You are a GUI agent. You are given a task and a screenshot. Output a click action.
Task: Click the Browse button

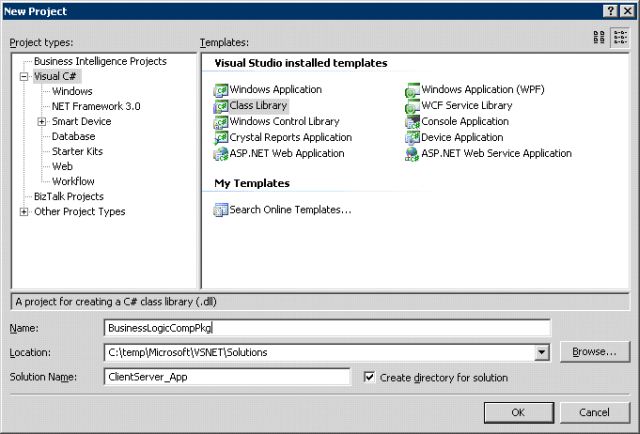(x=594, y=352)
